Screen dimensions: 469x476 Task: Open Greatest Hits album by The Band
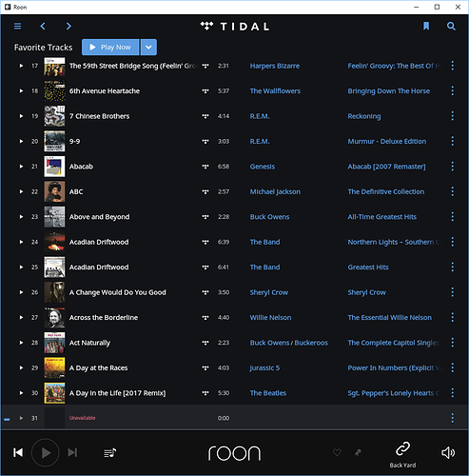(x=368, y=268)
